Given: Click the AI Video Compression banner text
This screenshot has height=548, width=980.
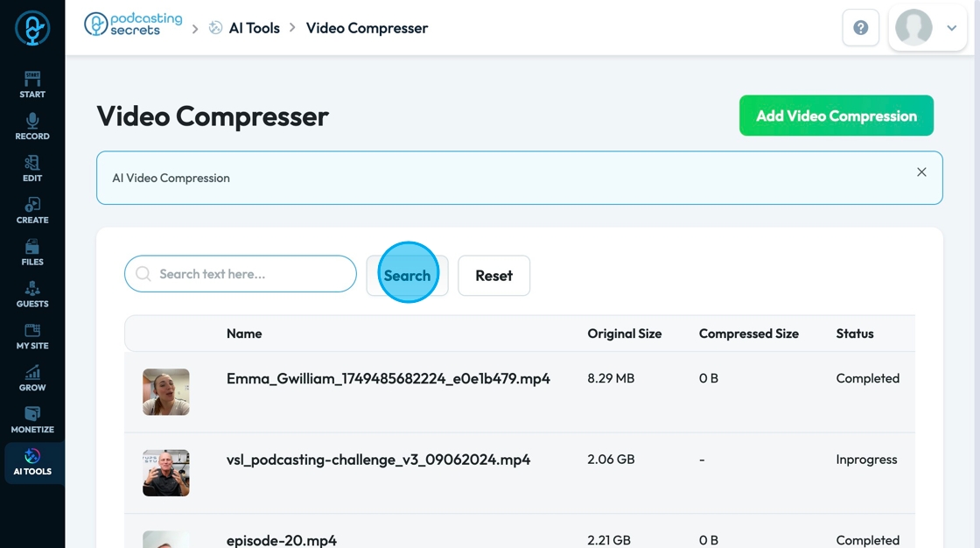Looking at the screenshot, I should point(171,179).
